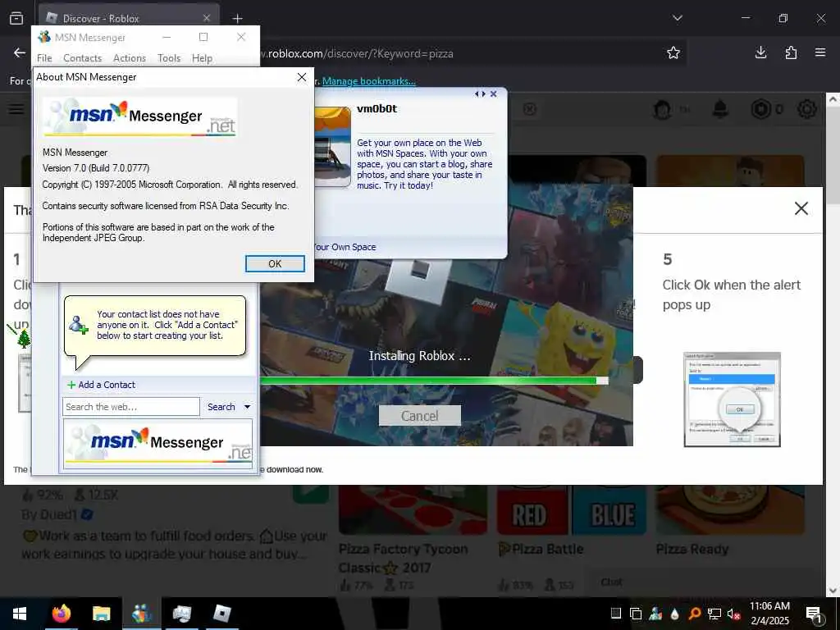Image resolution: width=840 pixels, height=630 pixels.
Task: Open the Windows Start menu
Action: point(20,614)
